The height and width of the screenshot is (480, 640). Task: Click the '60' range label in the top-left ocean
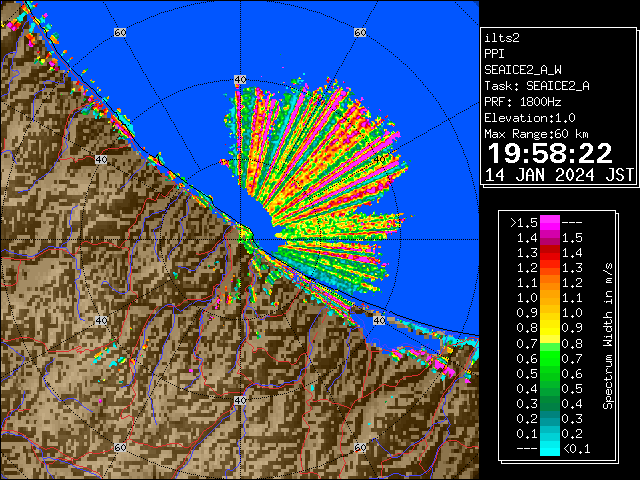pyautogui.click(x=120, y=32)
